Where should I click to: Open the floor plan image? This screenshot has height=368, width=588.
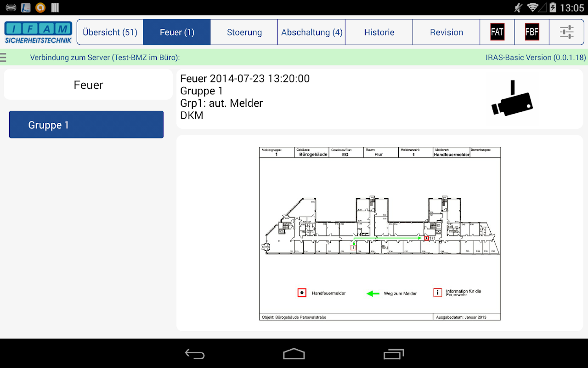[x=380, y=233]
